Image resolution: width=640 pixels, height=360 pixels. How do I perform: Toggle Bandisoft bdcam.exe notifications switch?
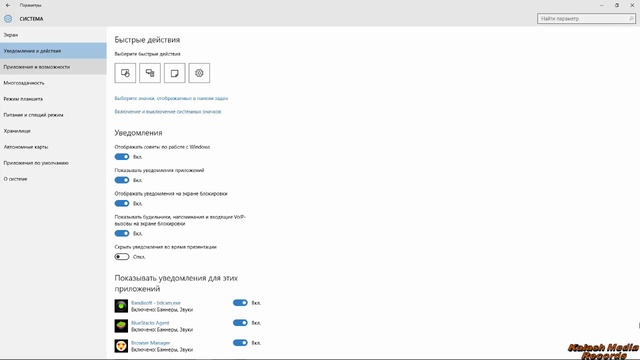coord(240,303)
